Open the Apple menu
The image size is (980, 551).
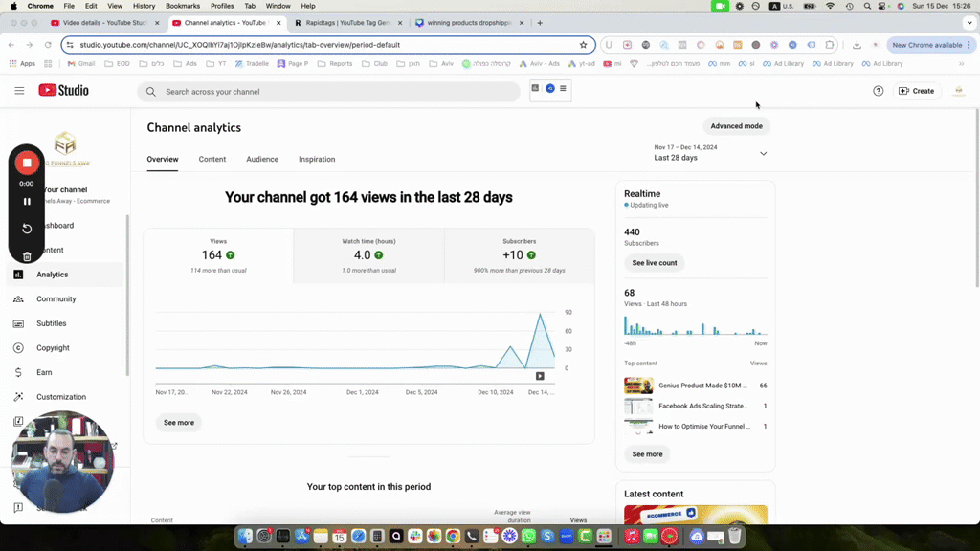coord(13,6)
